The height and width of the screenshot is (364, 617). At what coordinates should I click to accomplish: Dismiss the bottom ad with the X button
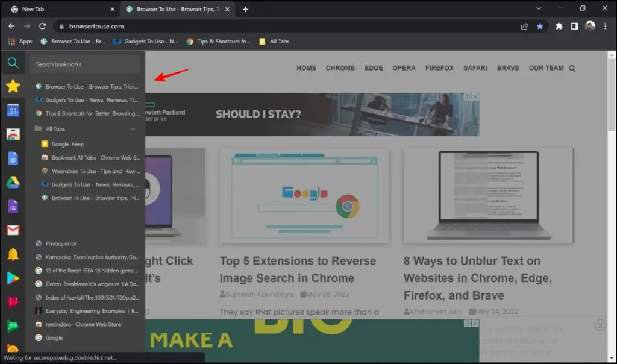pos(600,325)
